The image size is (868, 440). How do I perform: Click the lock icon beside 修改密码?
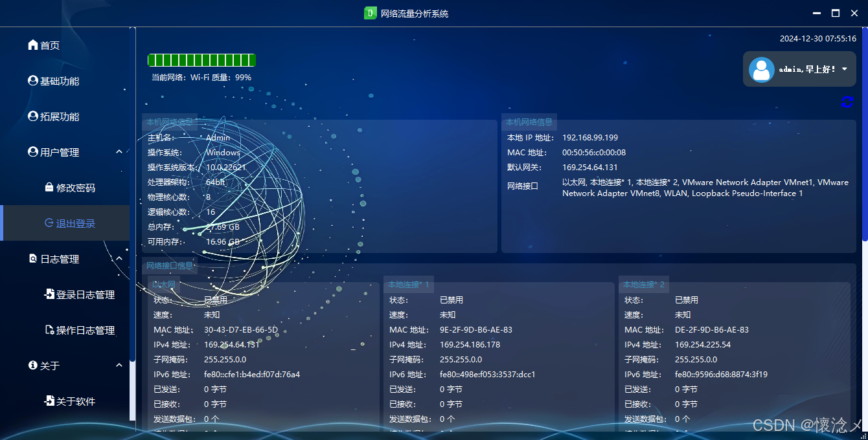click(49, 188)
